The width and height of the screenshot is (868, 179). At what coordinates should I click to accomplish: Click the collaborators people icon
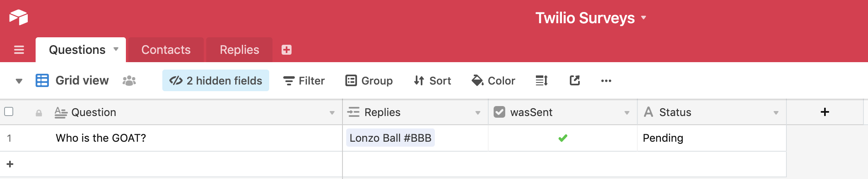[x=129, y=81]
